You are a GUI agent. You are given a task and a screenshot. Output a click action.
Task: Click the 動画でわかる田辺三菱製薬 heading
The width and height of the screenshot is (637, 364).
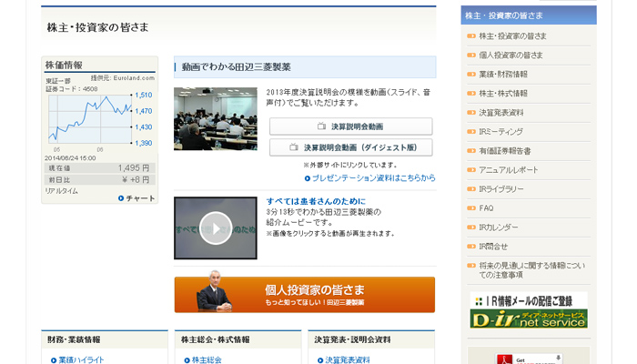tap(236, 67)
